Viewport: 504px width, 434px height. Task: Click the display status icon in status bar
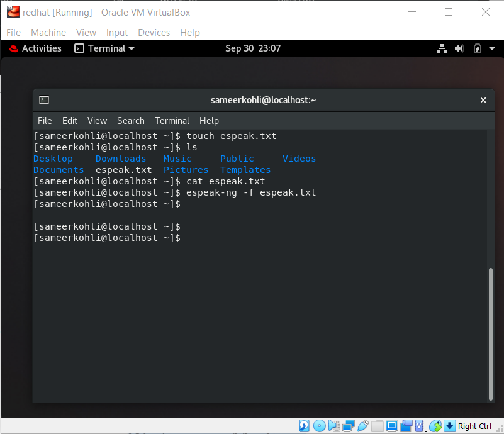[391, 426]
